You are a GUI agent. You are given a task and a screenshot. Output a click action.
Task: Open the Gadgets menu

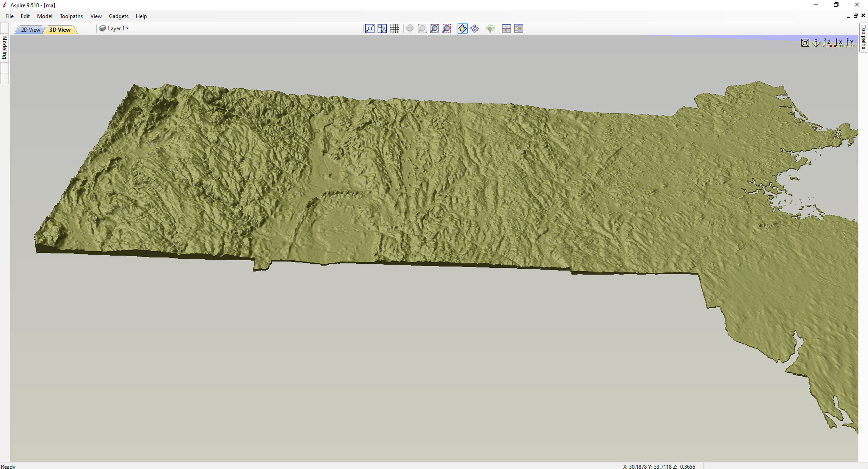119,16
